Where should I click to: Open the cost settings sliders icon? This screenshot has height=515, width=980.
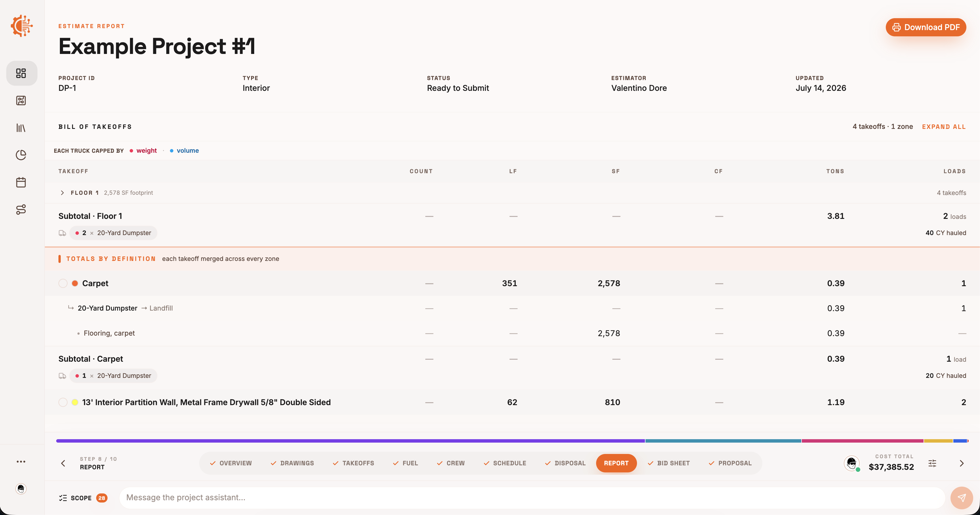[932, 463]
